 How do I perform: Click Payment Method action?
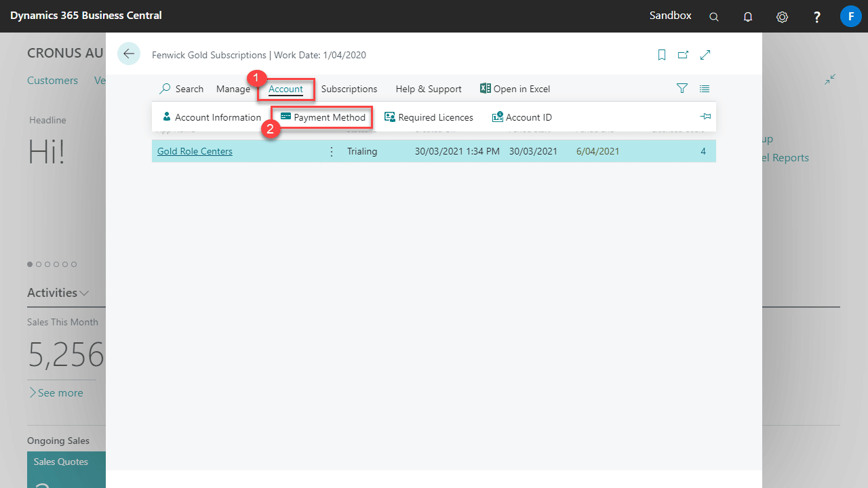click(x=323, y=117)
